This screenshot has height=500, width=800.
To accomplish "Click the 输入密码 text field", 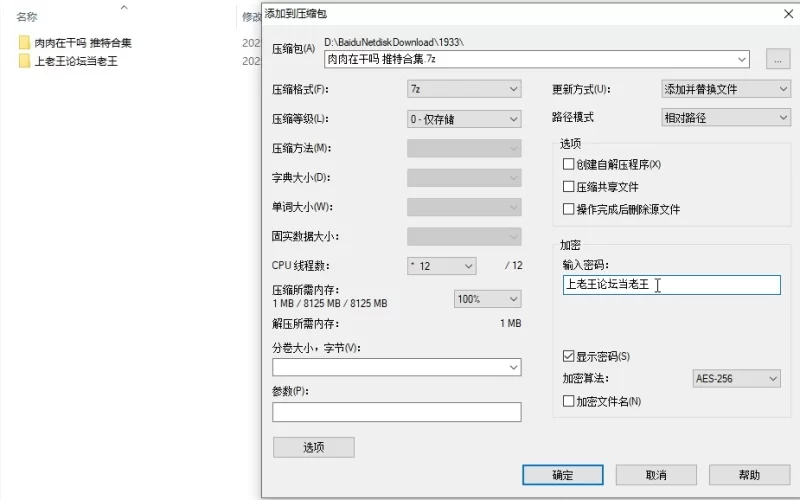I will pos(671,285).
